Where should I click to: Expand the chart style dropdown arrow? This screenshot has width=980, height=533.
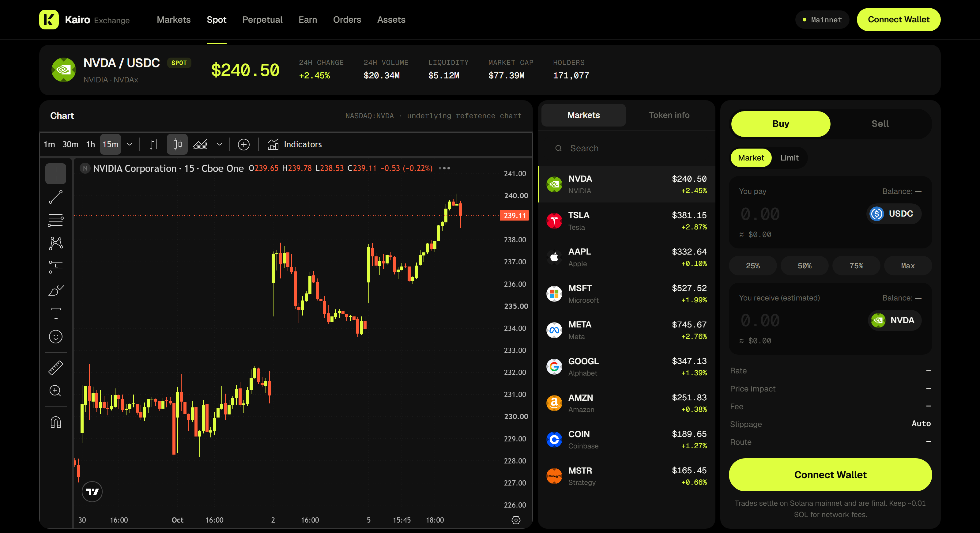(x=220, y=144)
